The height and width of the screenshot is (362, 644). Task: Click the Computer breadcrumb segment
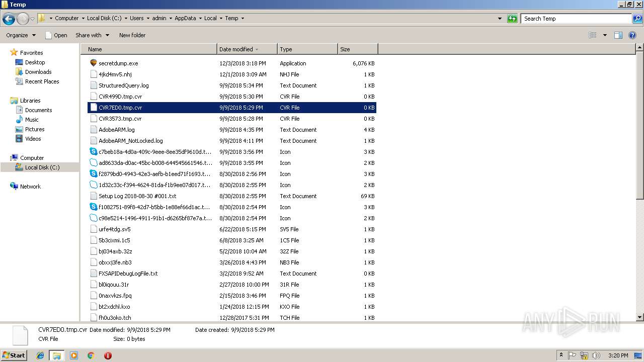coord(67,18)
